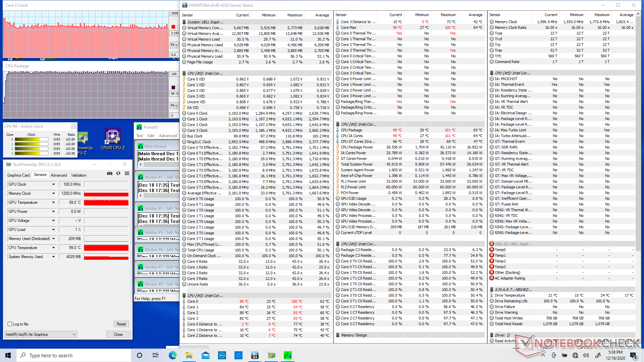Click the Prime95 taskbar icon
Screen dimensions: 644x362
pyautogui.click(x=287, y=355)
